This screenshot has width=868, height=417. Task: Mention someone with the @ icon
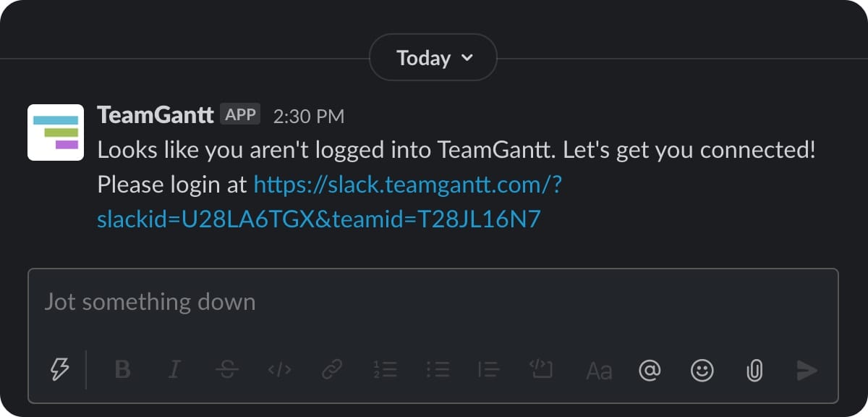click(650, 370)
